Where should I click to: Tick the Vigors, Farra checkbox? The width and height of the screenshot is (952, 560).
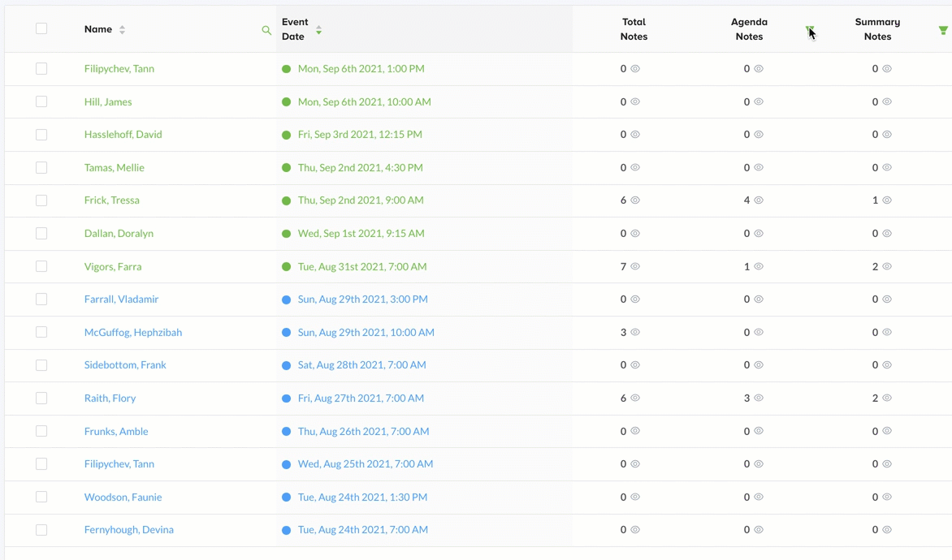tap(41, 266)
